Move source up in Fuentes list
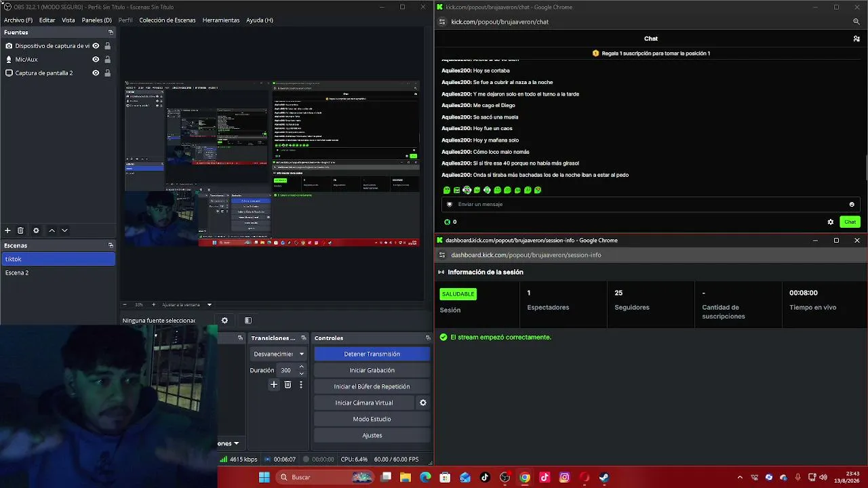Viewport: 868px width, 488px height. coord(52,230)
